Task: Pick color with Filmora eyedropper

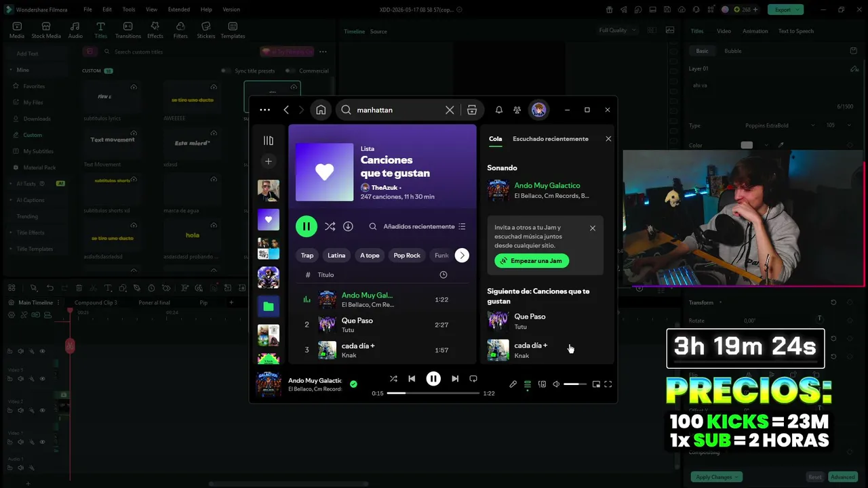Action: click(x=781, y=145)
